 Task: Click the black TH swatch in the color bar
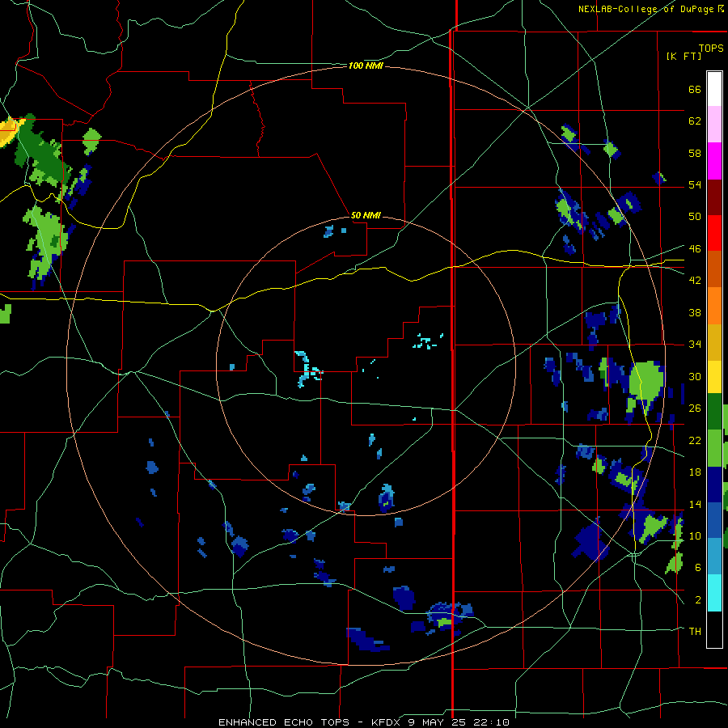(714, 629)
